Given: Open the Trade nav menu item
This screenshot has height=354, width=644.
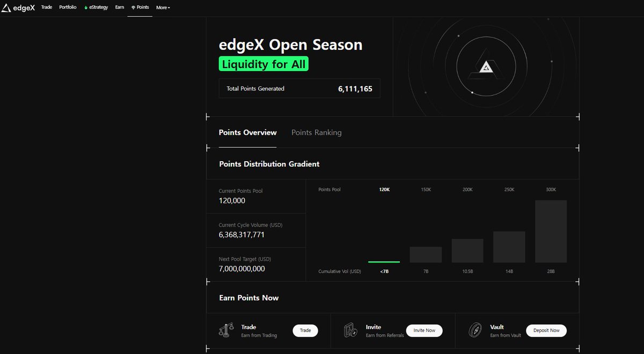Looking at the screenshot, I should (47, 8).
